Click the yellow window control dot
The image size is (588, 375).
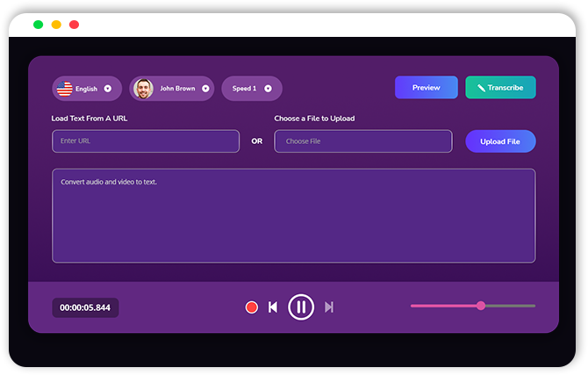[56, 25]
